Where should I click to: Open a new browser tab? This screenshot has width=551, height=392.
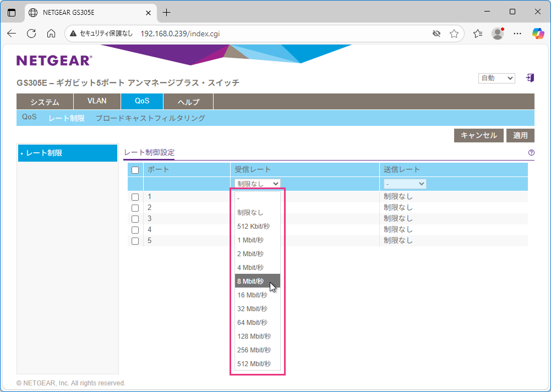pyautogui.click(x=167, y=12)
